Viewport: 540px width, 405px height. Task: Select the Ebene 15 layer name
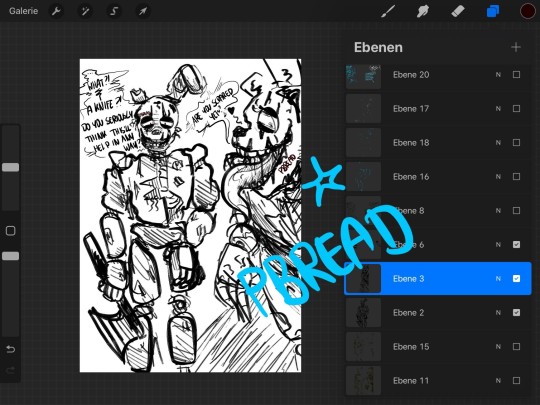tap(411, 346)
